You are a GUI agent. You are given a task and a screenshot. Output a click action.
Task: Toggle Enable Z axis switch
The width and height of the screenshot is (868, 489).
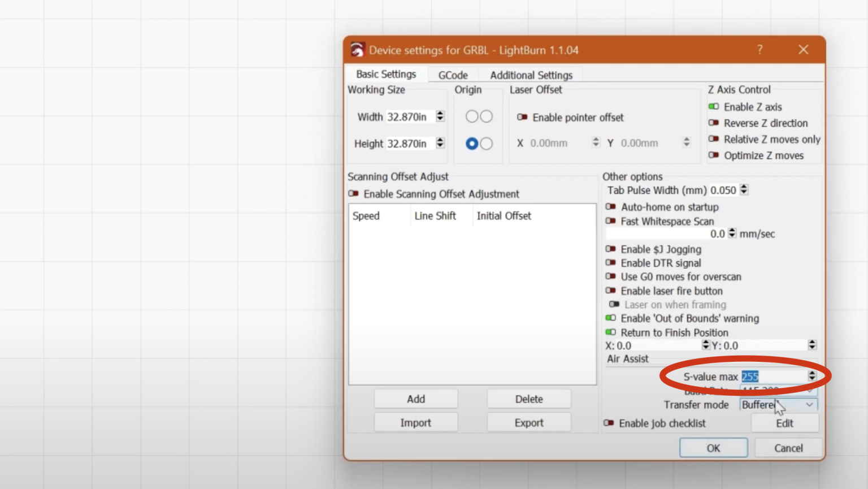714,107
